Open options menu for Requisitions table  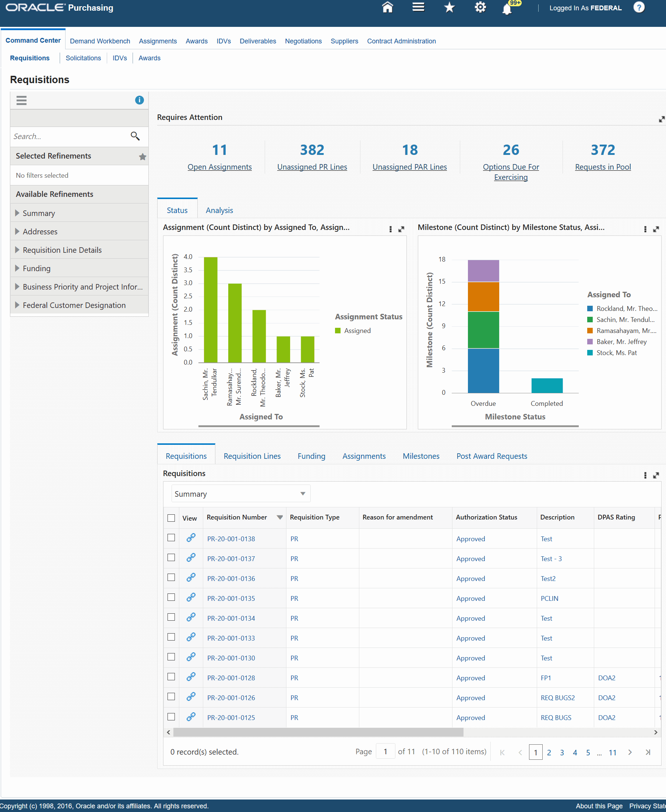click(645, 475)
